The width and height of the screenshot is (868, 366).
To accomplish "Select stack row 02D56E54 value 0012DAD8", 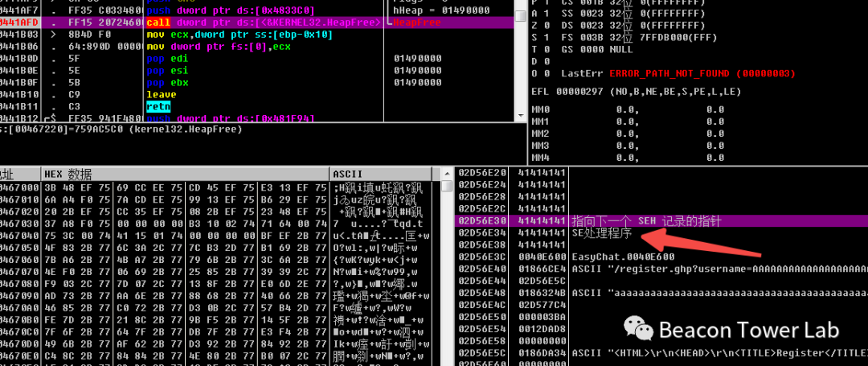I will coord(661,329).
